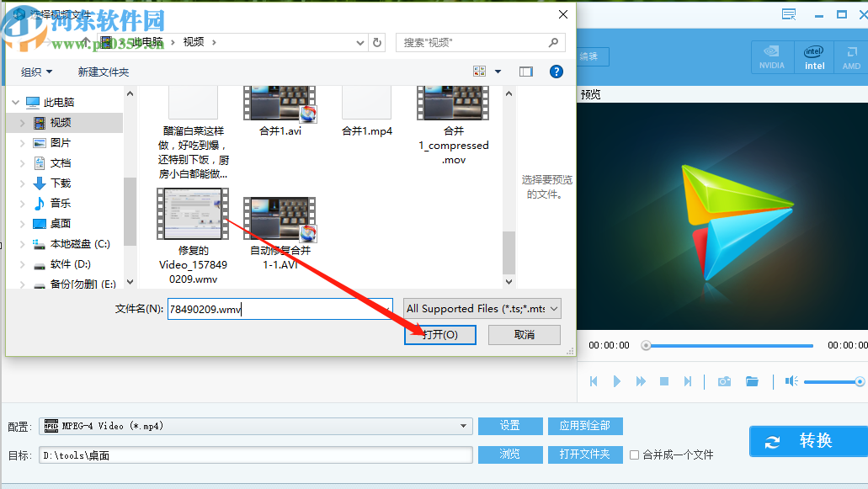Click the NVIDIA acceleration icon
The width and height of the screenshot is (868, 489).
tap(771, 56)
